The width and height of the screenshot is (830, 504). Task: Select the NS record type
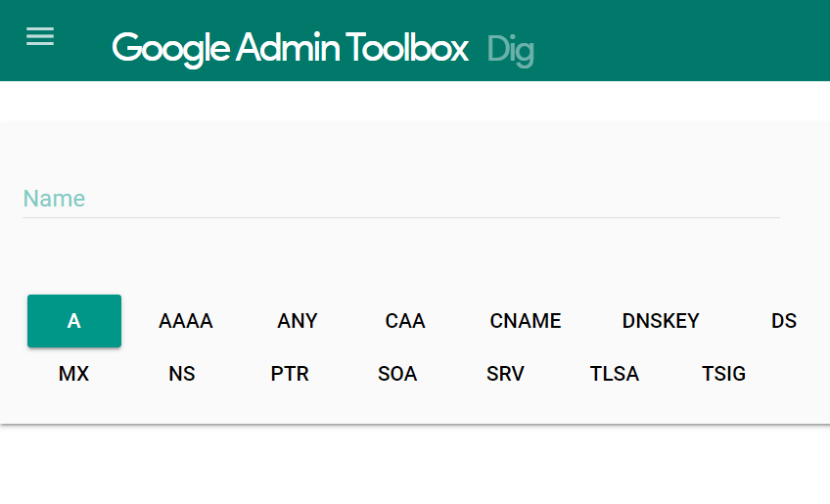[x=182, y=374]
